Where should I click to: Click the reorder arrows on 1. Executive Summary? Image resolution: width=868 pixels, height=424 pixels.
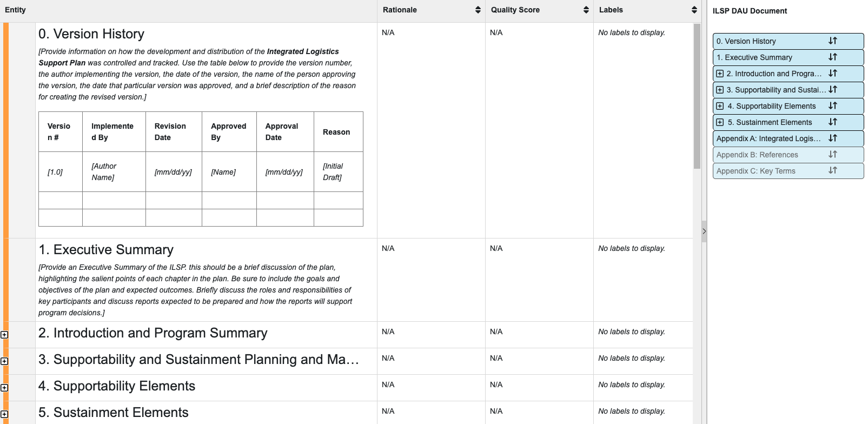click(832, 57)
